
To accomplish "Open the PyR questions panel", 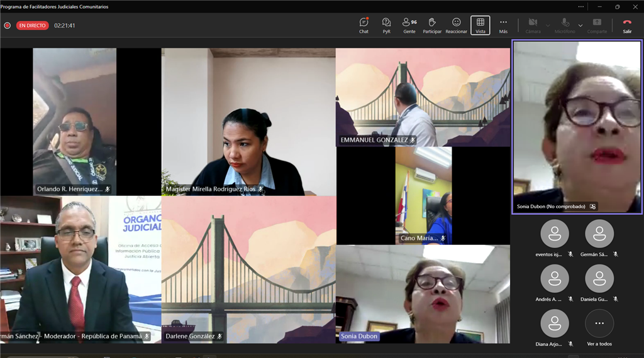I will coord(386,25).
